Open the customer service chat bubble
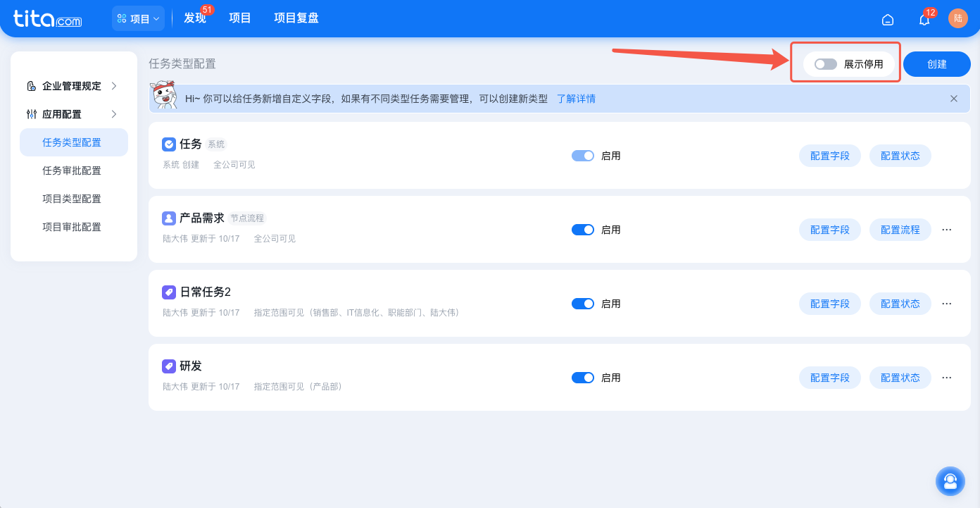 tap(950, 481)
